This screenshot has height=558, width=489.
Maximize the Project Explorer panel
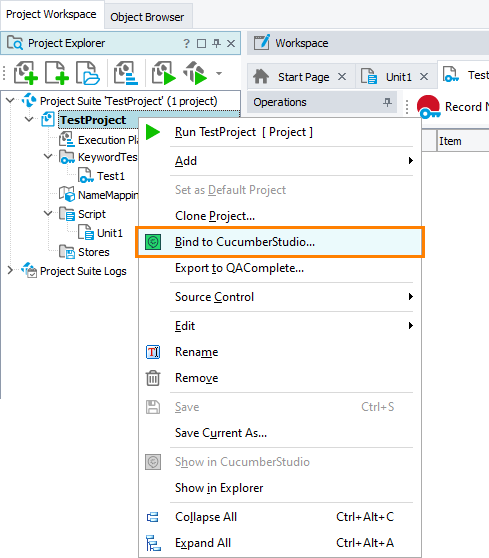(201, 43)
